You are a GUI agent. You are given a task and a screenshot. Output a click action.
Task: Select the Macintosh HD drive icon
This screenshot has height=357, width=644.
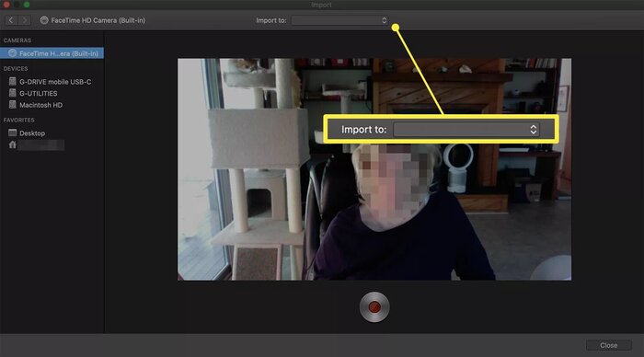(13, 105)
